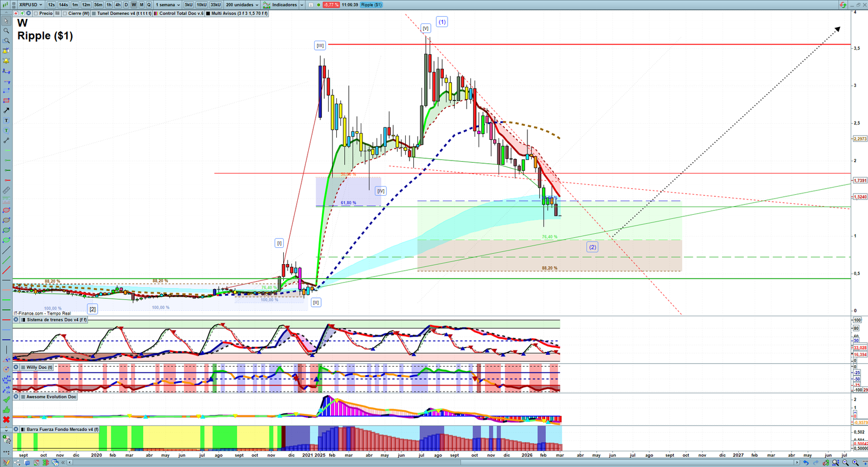Click the black Multi Avisos color swatch
This screenshot has width=868, height=467.
click(208, 14)
